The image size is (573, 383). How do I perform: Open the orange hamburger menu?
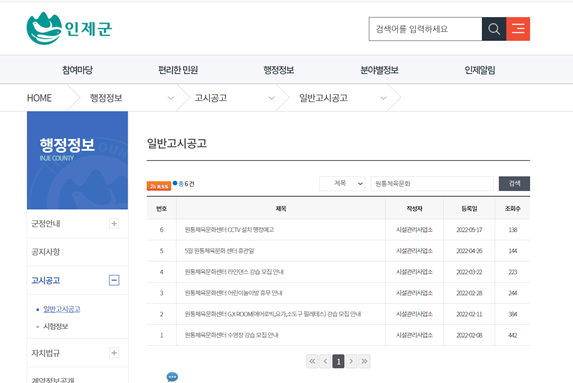click(518, 29)
